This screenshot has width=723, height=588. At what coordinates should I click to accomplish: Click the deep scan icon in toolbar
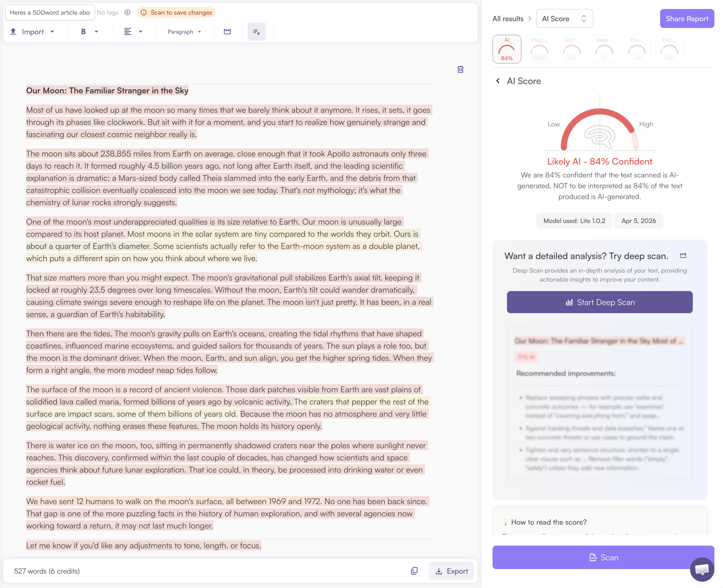227,32
